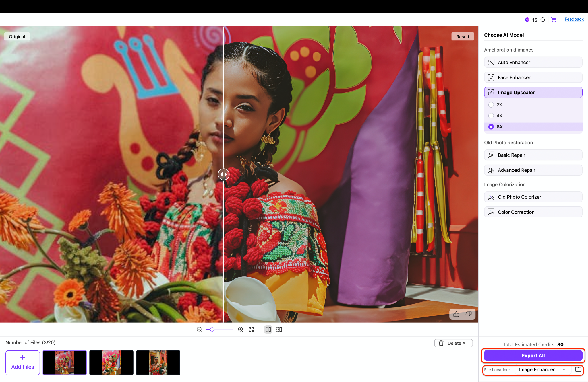Switch to side-by-side comparison view
Viewport: 588px width, 382px height.
[279, 329]
